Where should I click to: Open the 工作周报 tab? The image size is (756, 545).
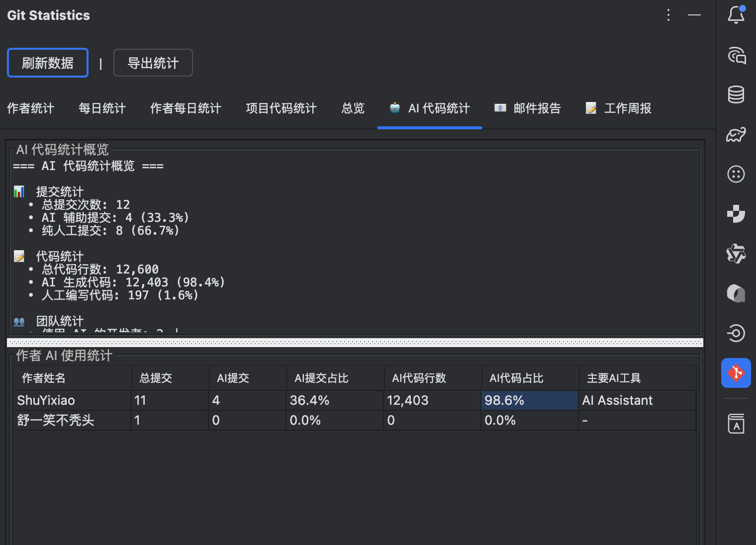coord(618,108)
